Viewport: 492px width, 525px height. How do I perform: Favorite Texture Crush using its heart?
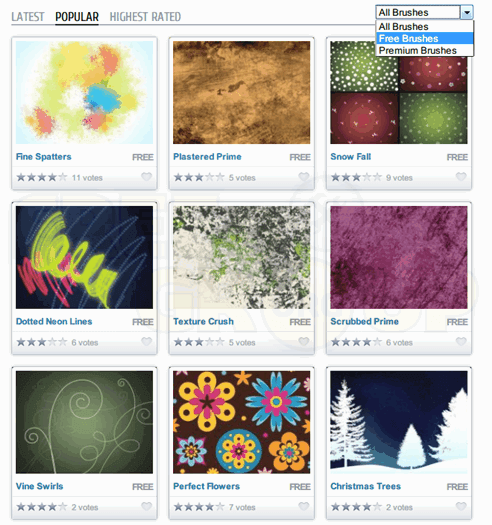click(304, 341)
